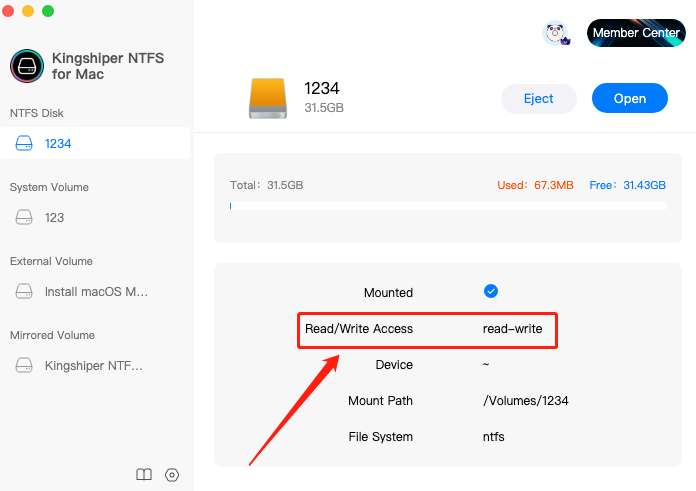Open the Member Center
The width and height of the screenshot is (696, 491).
click(636, 33)
